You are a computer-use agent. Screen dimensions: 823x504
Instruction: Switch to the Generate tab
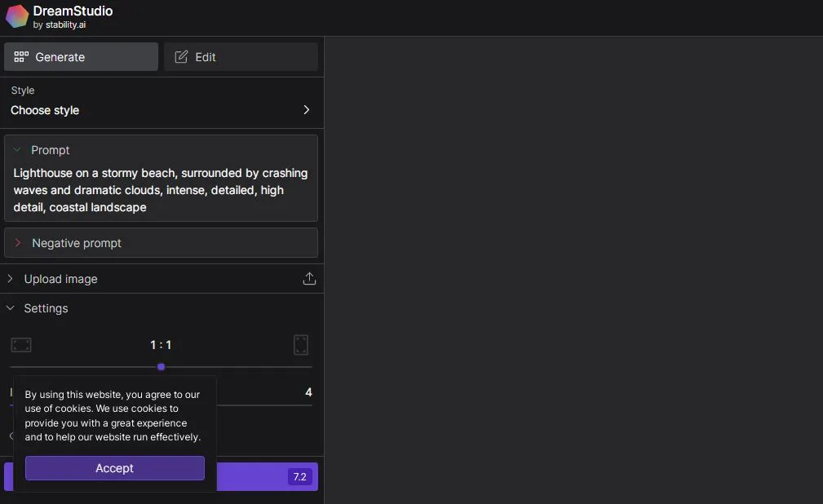point(81,57)
